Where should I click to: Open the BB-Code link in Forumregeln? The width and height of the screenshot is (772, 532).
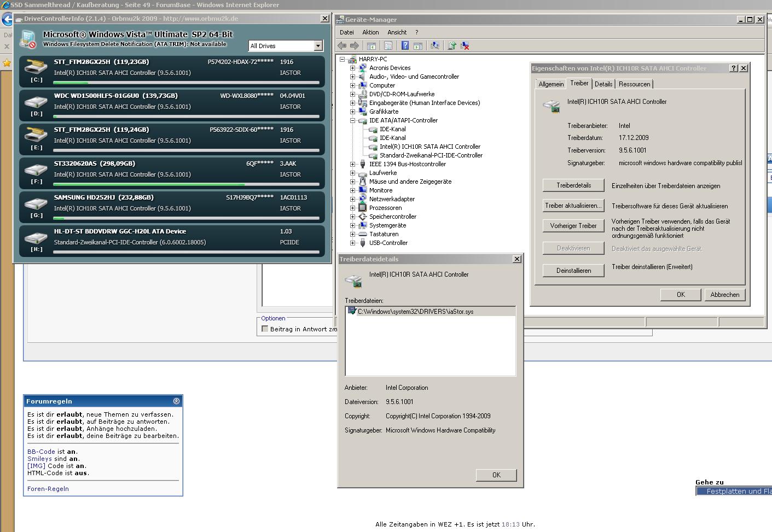41,452
